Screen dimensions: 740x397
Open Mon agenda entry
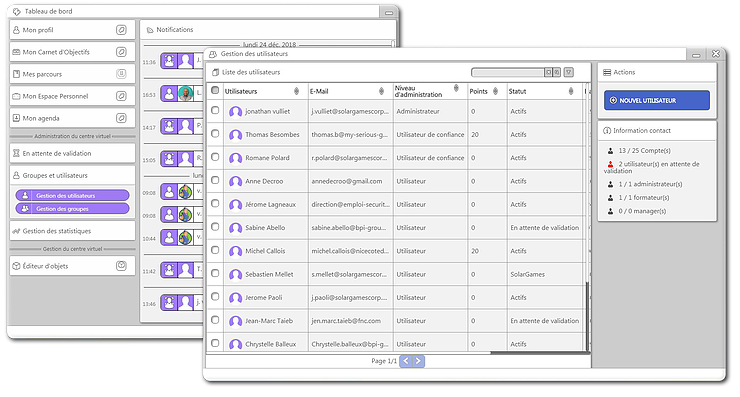[x=72, y=118]
